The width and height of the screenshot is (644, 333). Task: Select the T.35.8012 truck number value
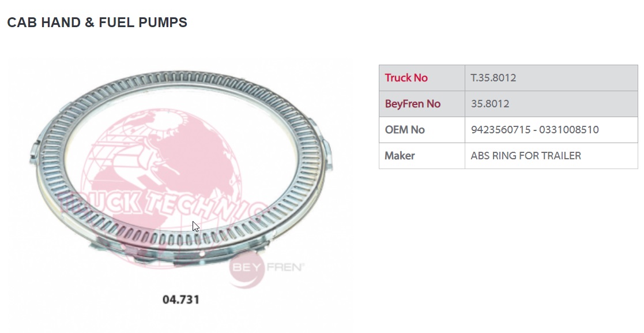(494, 78)
